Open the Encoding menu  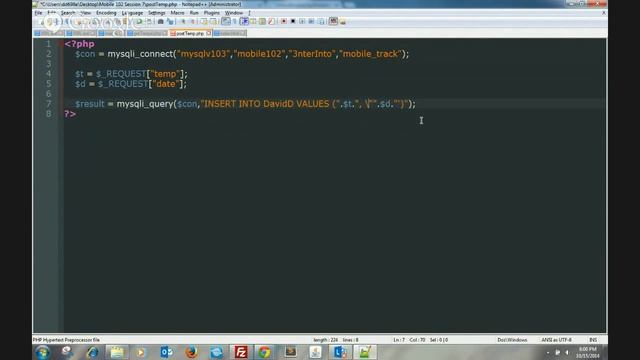click(106, 13)
